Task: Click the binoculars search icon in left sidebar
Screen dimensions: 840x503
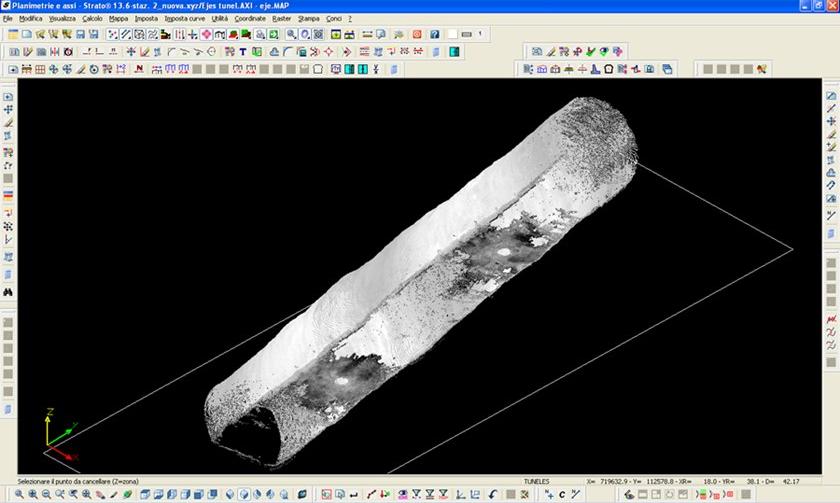Action: tap(8, 292)
